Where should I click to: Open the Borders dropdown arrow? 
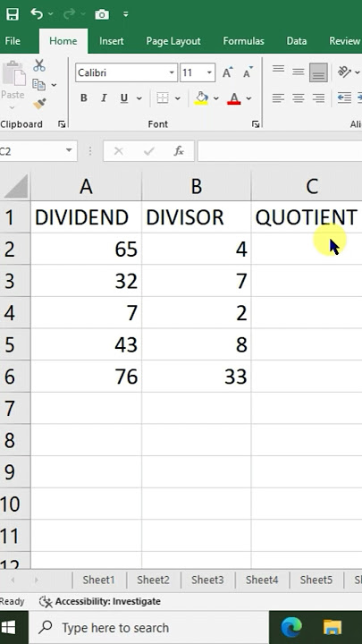coord(178,98)
